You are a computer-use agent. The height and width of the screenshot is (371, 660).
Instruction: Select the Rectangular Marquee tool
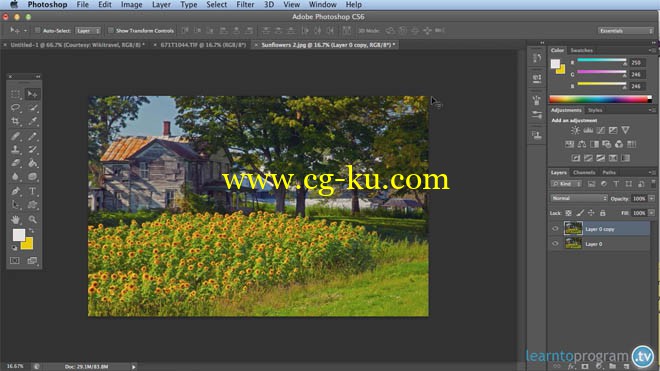tap(16, 94)
